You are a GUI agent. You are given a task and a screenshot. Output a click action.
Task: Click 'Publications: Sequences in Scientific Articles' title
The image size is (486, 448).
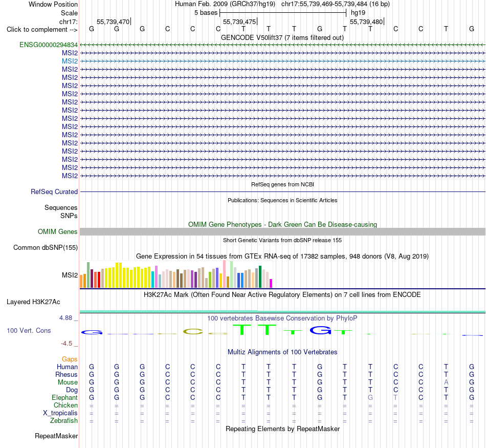[282, 200]
